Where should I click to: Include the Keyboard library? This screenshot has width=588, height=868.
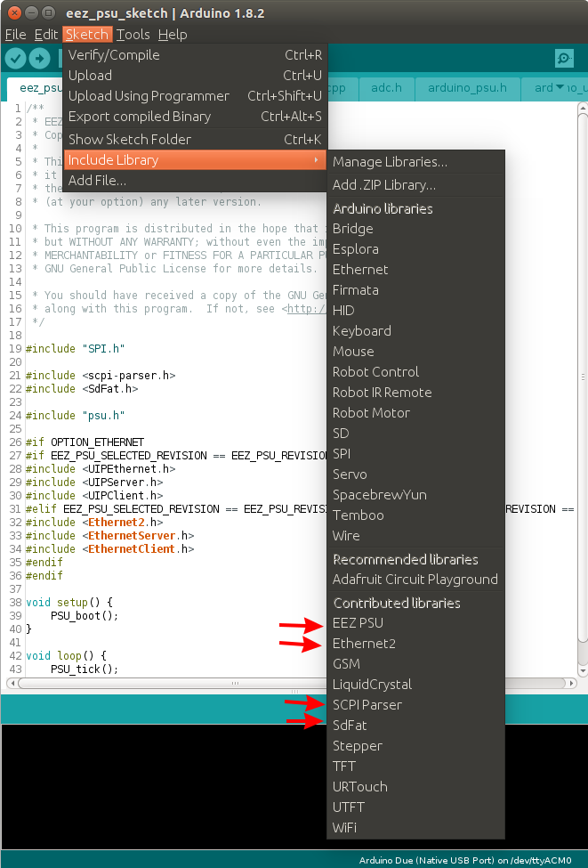tap(416, 331)
